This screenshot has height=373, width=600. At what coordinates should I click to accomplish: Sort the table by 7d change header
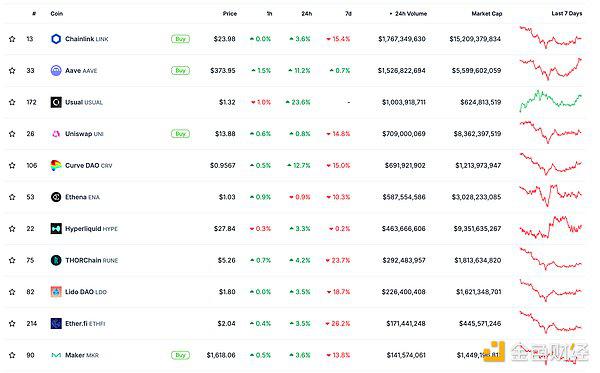[x=348, y=13]
